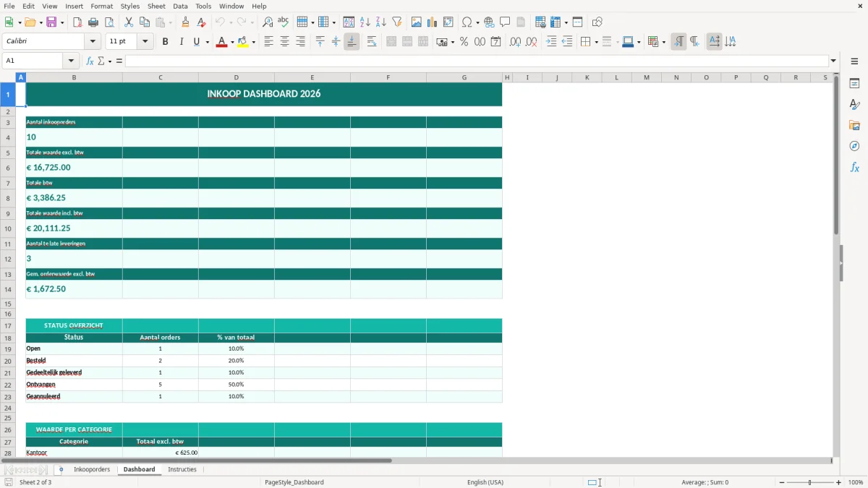Open the Save button dropdown arrow
This screenshot has height=488, width=868.
pyautogui.click(x=62, y=22)
